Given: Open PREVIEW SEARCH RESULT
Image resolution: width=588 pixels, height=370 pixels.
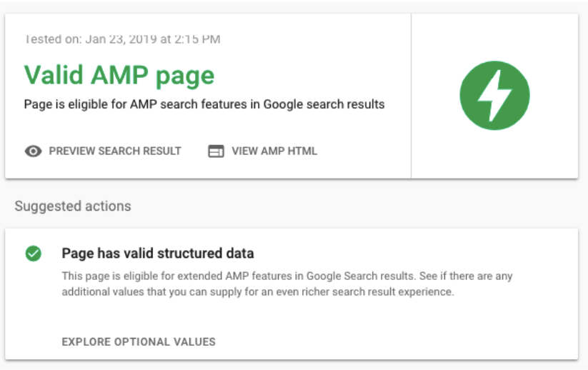Looking at the screenshot, I should coord(115,151).
